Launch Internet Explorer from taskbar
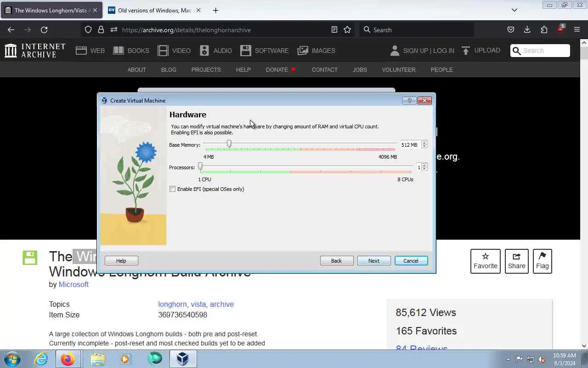The image size is (588, 368). coord(41,359)
